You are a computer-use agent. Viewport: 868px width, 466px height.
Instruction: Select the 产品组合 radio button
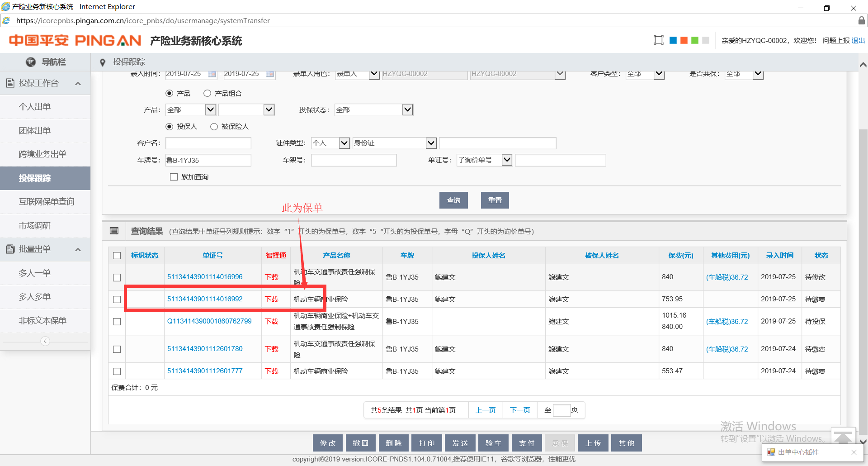(207, 93)
